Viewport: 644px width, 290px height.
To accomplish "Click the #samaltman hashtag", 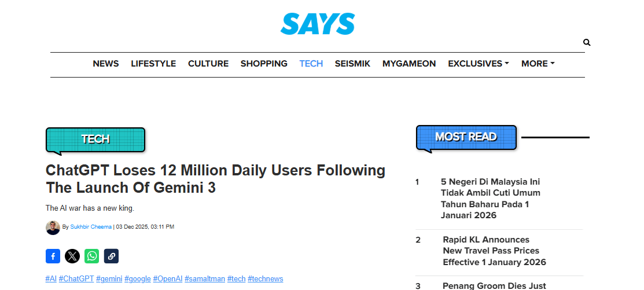I will (x=204, y=279).
